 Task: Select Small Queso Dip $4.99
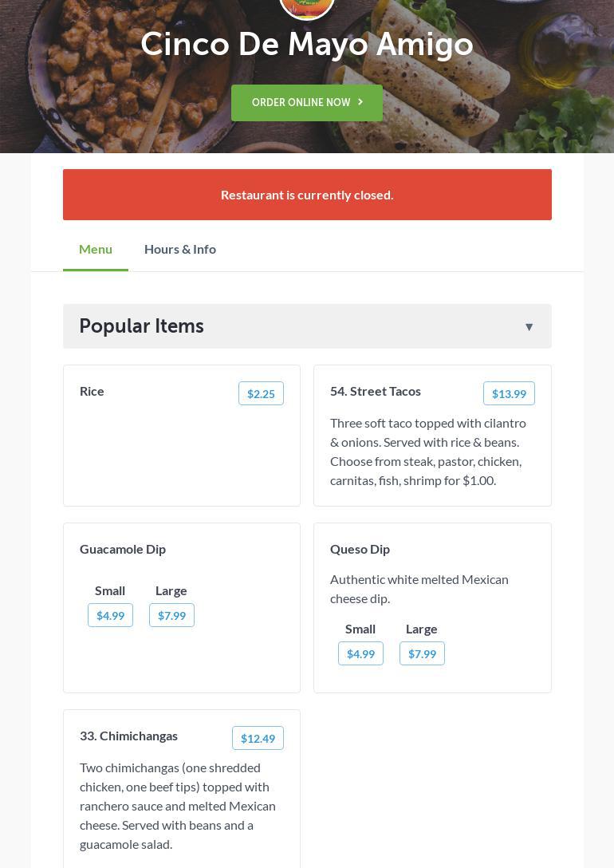360,653
